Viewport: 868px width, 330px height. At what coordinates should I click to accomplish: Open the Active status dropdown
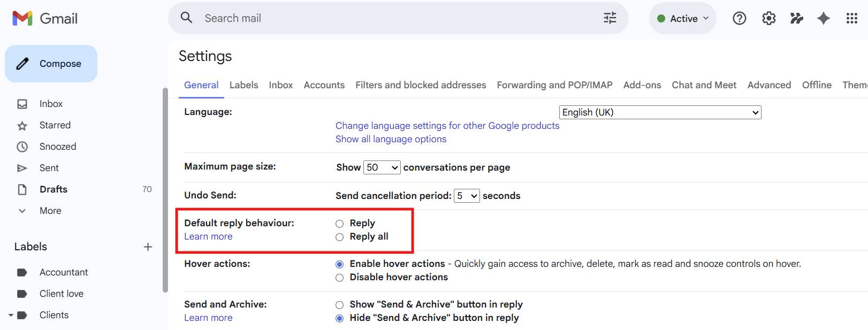[683, 18]
